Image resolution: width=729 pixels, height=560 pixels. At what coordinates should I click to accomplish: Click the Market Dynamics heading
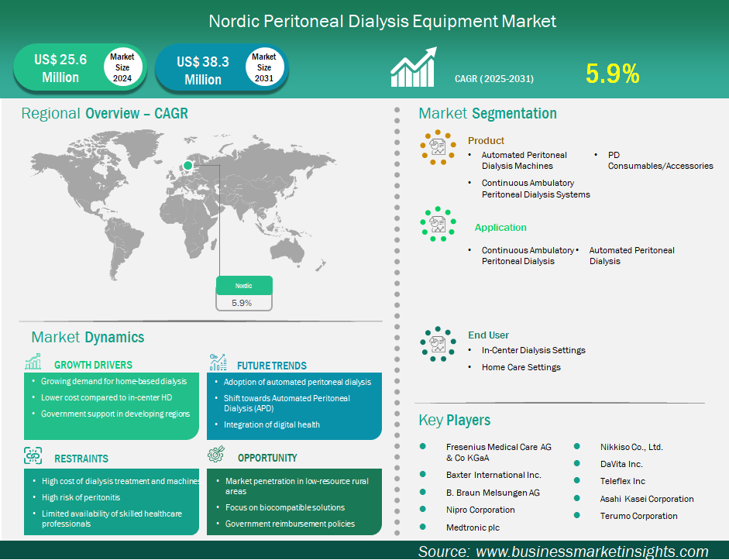coord(88,337)
